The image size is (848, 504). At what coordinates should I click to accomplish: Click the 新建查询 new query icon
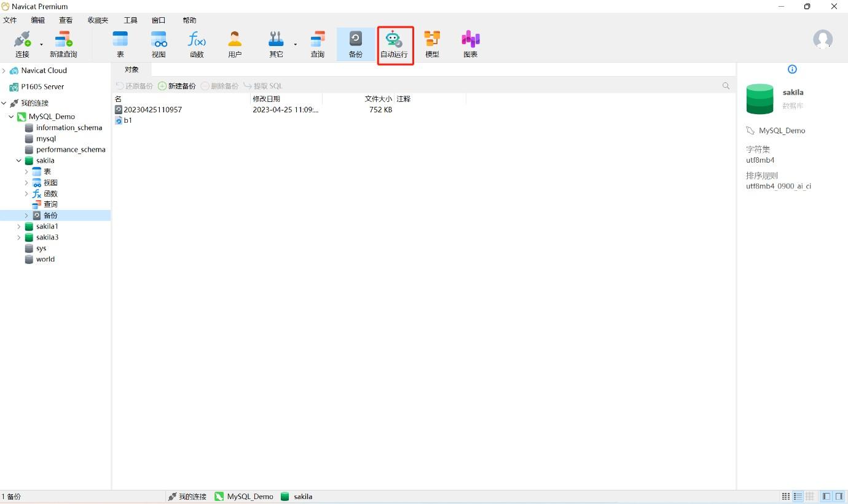(63, 45)
